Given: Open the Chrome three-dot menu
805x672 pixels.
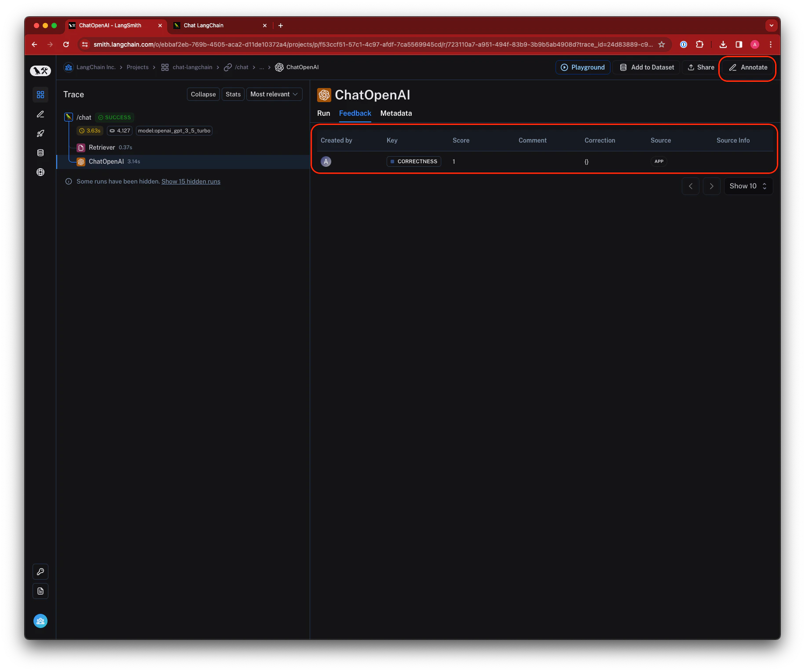Looking at the screenshot, I should click(x=771, y=44).
